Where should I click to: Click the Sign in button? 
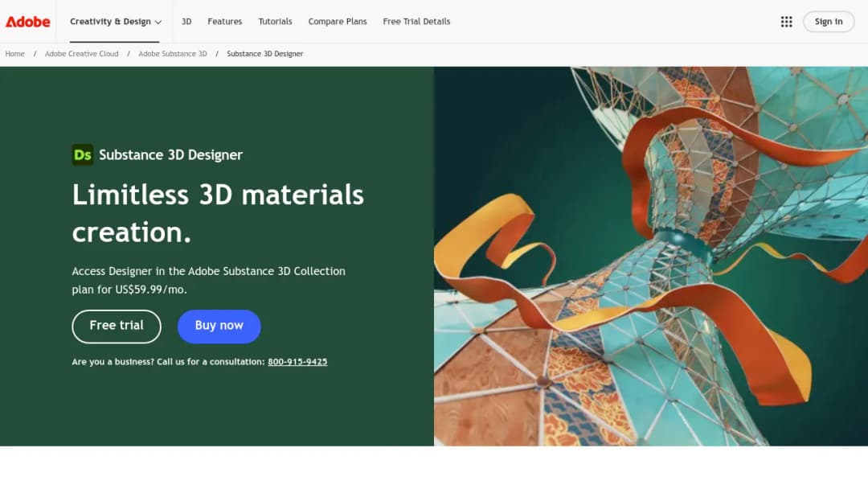(829, 22)
